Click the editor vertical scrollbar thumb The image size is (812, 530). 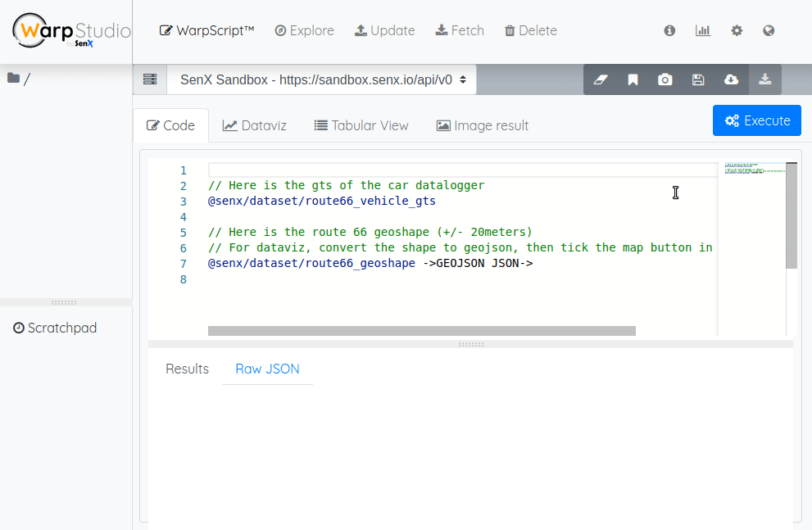click(x=792, y=215)
